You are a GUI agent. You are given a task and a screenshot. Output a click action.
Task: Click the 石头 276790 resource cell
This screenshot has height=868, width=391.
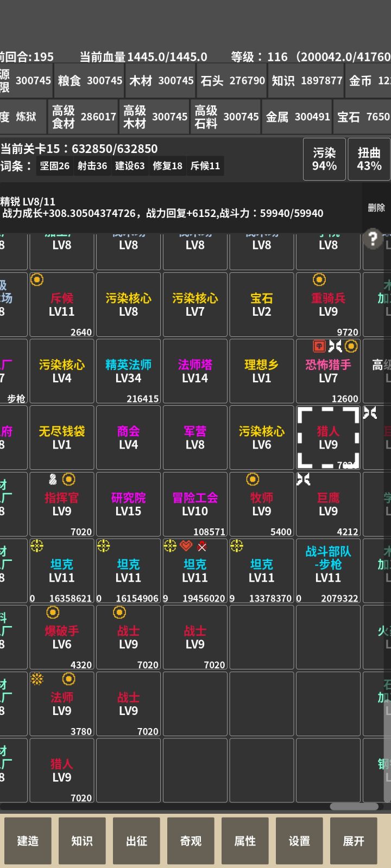(232, 81)
